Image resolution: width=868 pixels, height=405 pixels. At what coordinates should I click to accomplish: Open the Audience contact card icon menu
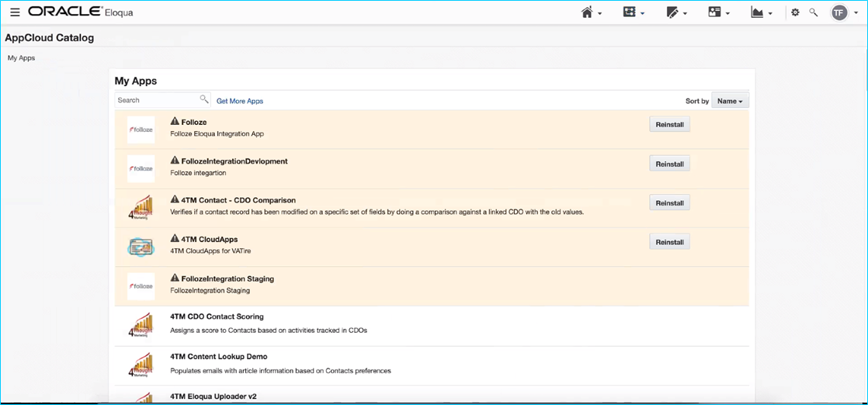(715, 12)
